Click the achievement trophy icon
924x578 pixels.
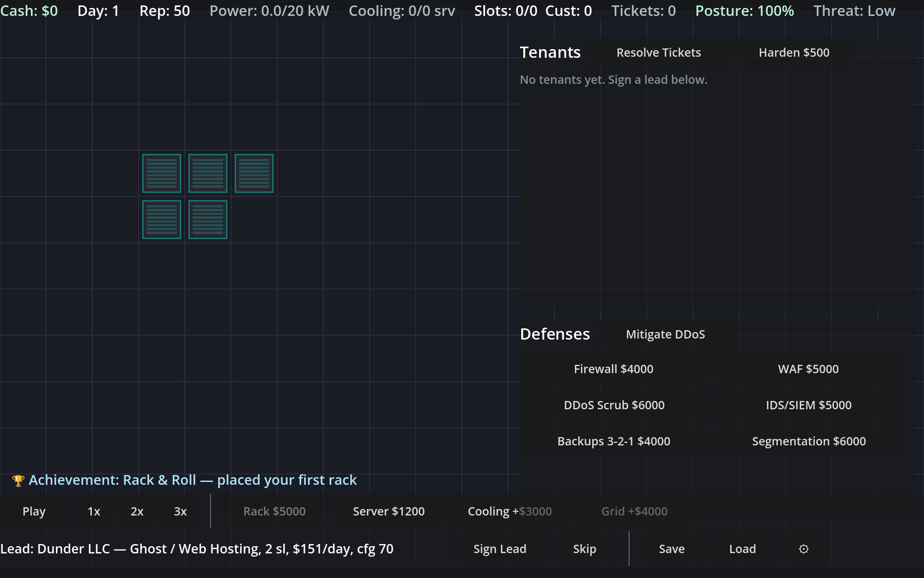point(18,480)
